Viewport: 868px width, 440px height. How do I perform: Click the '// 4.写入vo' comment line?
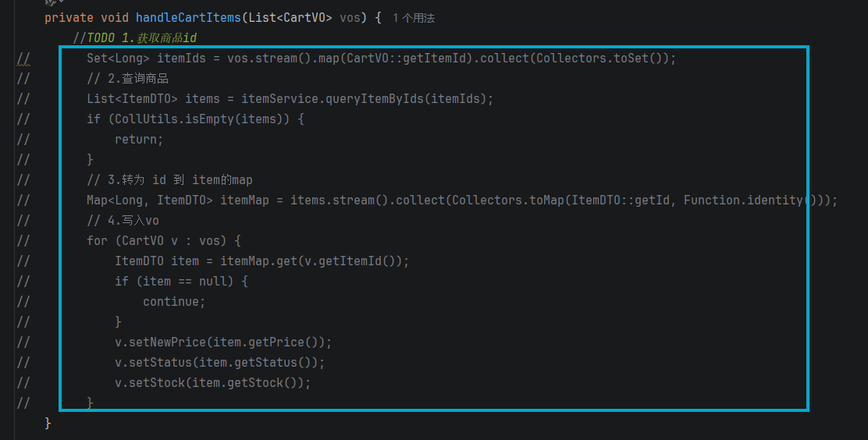click(x=123, y=220)
